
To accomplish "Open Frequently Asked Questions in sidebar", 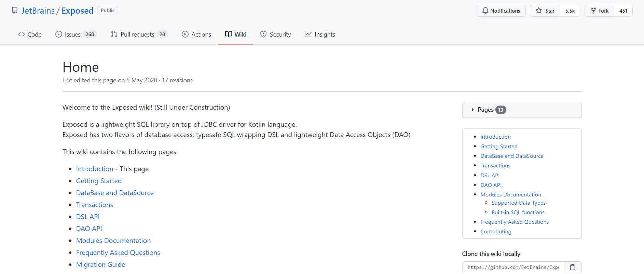I will (515, 222).
